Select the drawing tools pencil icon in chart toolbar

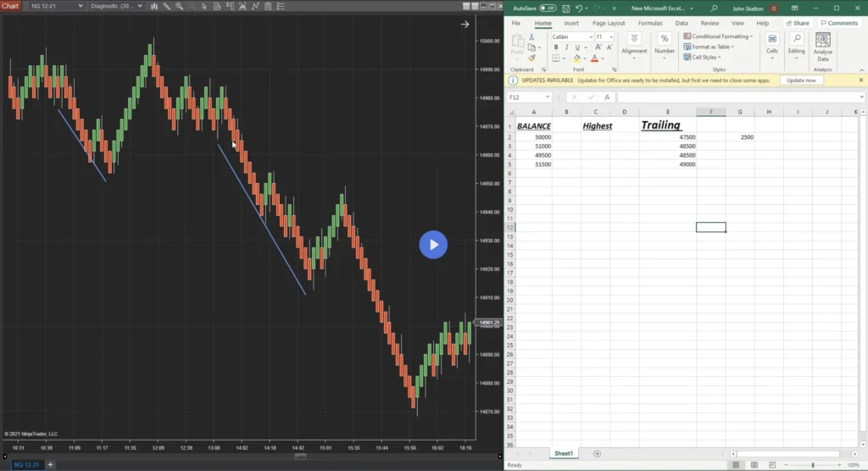[x=167, y=6]
